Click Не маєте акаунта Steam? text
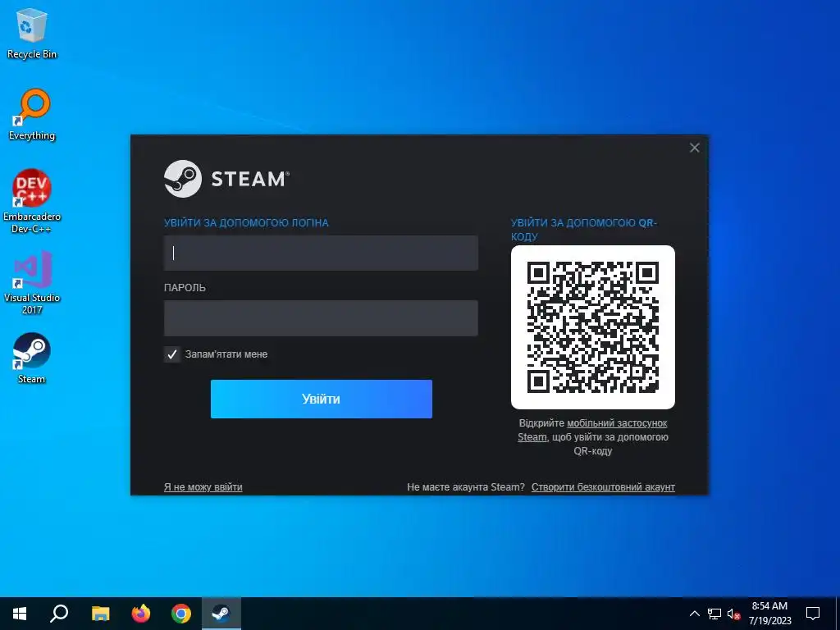 point(466,487)
